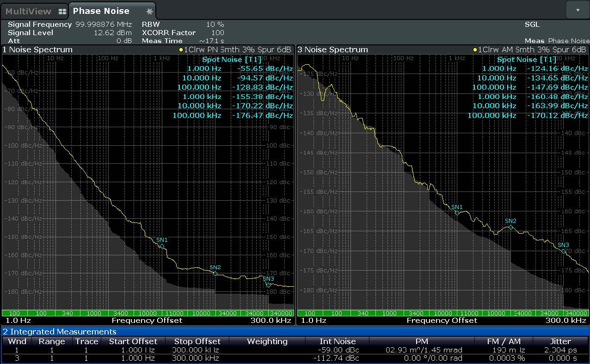
Task: Select the 3 Noise Spectrum window title
Action: 333,50
